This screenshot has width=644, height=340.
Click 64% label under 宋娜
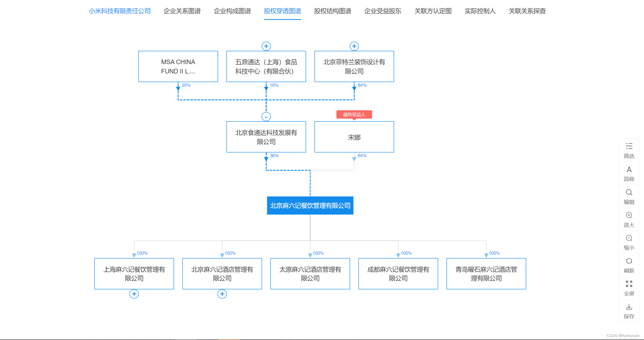click(x=362, y=156)
